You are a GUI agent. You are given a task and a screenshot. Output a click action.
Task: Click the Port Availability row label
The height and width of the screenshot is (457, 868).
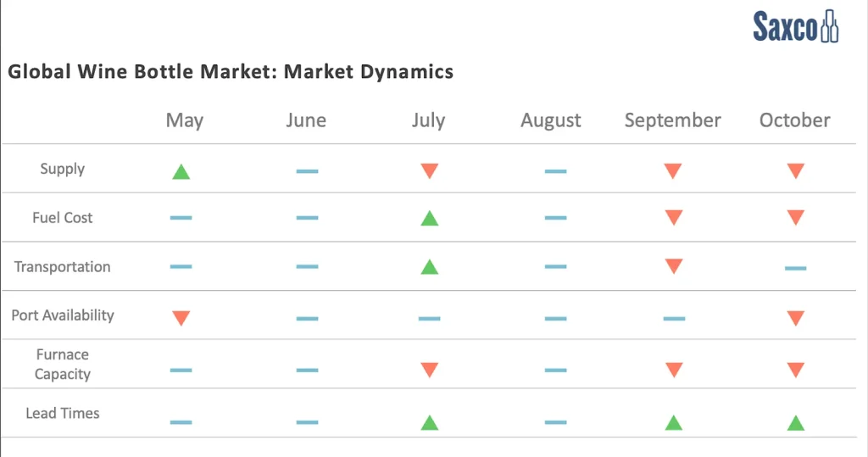tap(63, 315)
